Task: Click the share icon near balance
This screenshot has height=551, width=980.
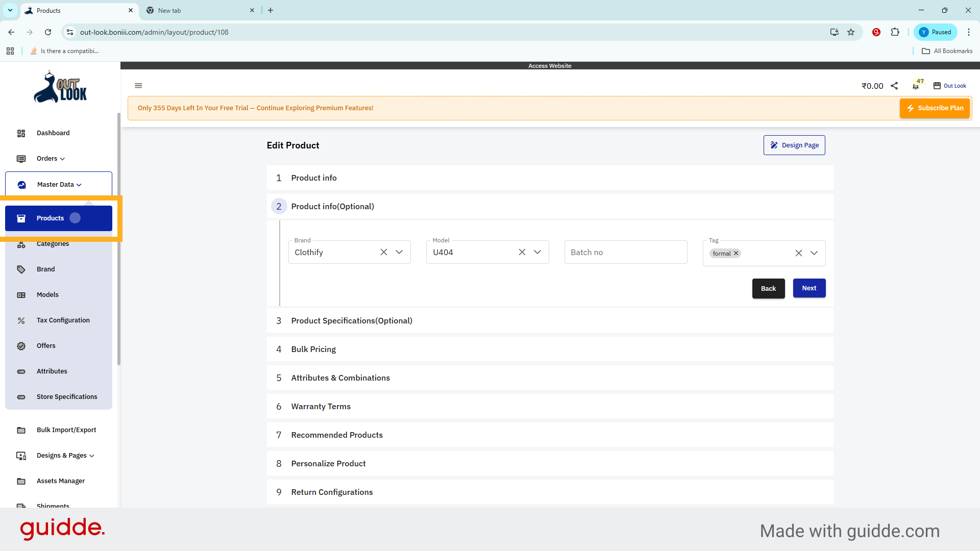Action: (894, 86)
